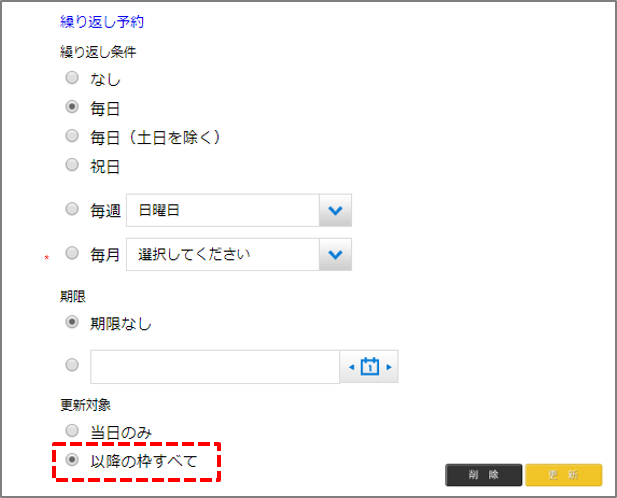Click into the deadline date input field
The image size is (617, 498).
click(215, 367)
